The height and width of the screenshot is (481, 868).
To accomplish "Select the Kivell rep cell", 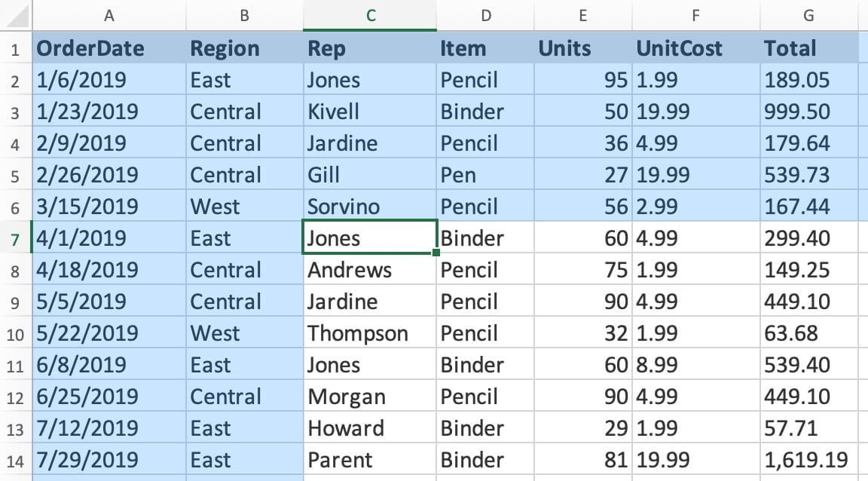I will 369,112.
